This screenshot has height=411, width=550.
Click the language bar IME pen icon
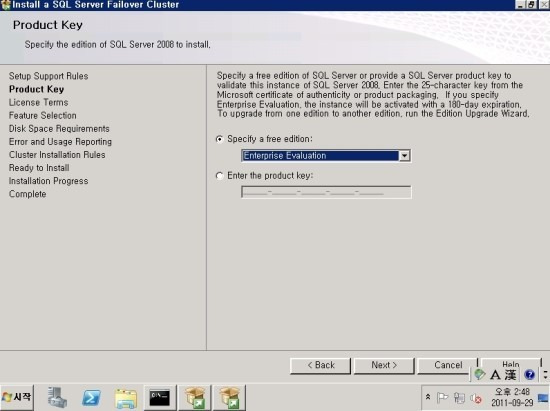pos(479,375)
